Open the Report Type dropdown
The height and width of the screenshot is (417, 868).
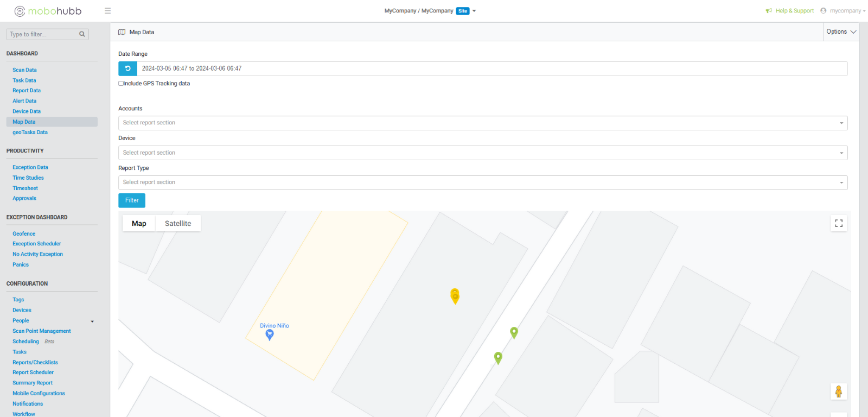482,183
